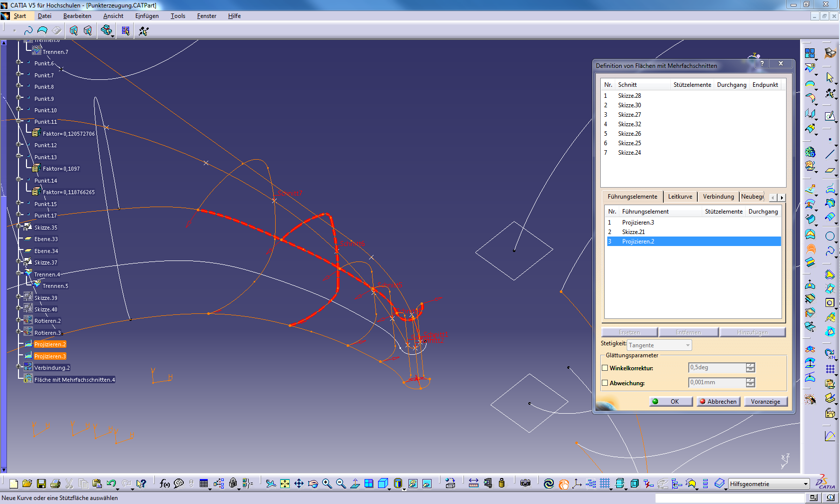Click the Sketcher icon in right toolbar

pyautogui.click(x=830, y=116)
